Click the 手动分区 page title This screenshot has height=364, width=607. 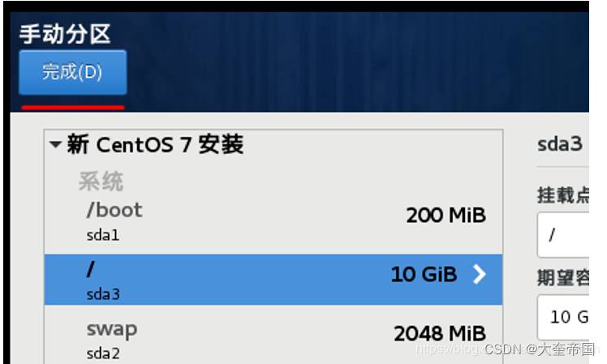tap(64, 34)
